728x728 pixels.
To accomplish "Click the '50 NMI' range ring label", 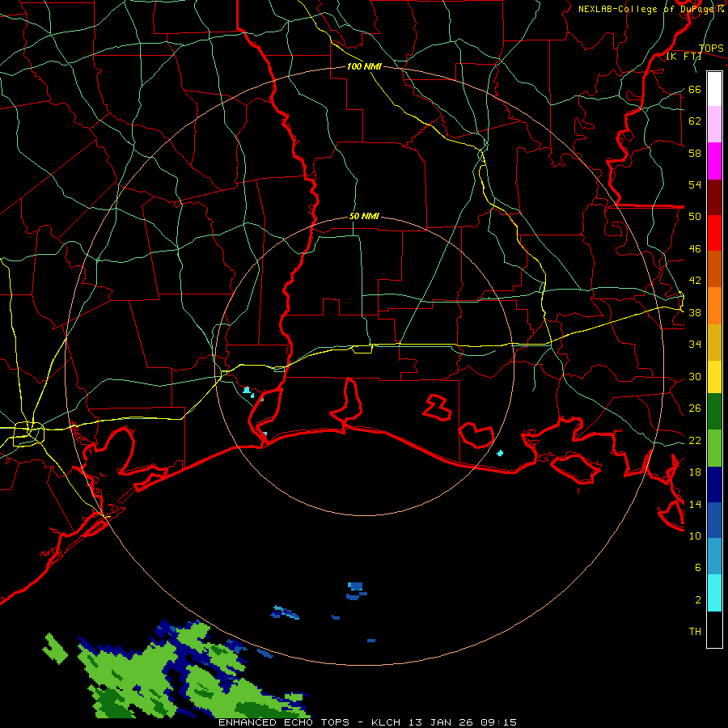I will [x=364, y=216].
